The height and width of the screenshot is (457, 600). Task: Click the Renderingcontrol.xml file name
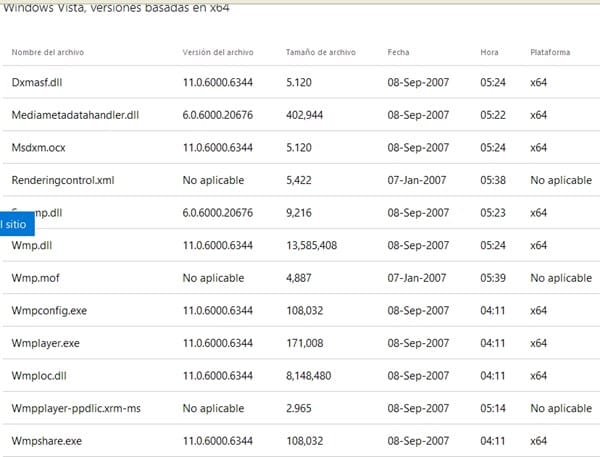[62, 180]
